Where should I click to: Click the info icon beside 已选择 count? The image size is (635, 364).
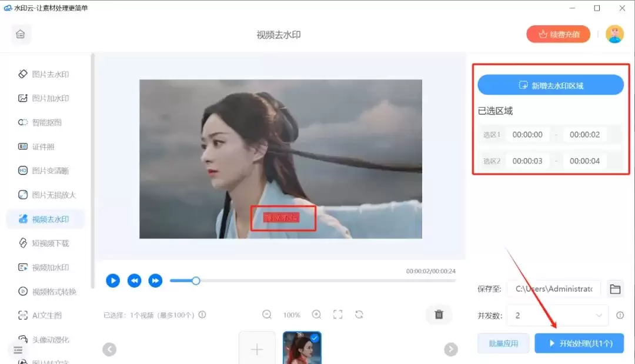tap(202, 315)
